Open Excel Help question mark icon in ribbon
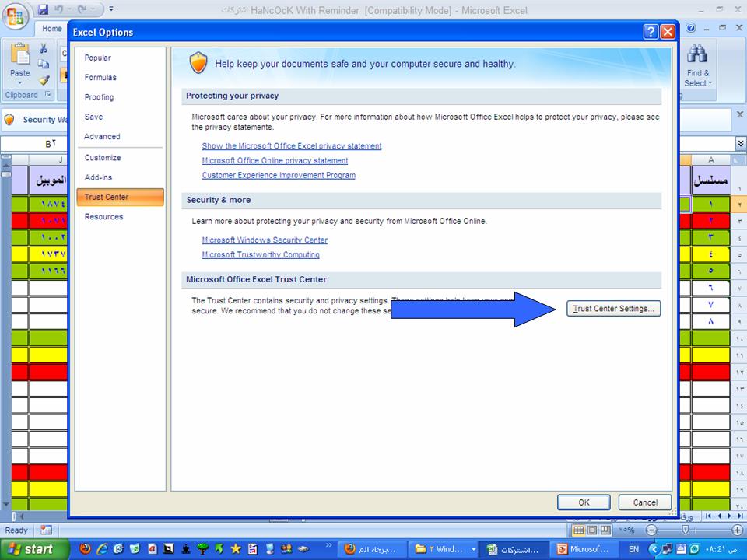The image size is (747, 560). pyautogui.click(x=691, y=28)
